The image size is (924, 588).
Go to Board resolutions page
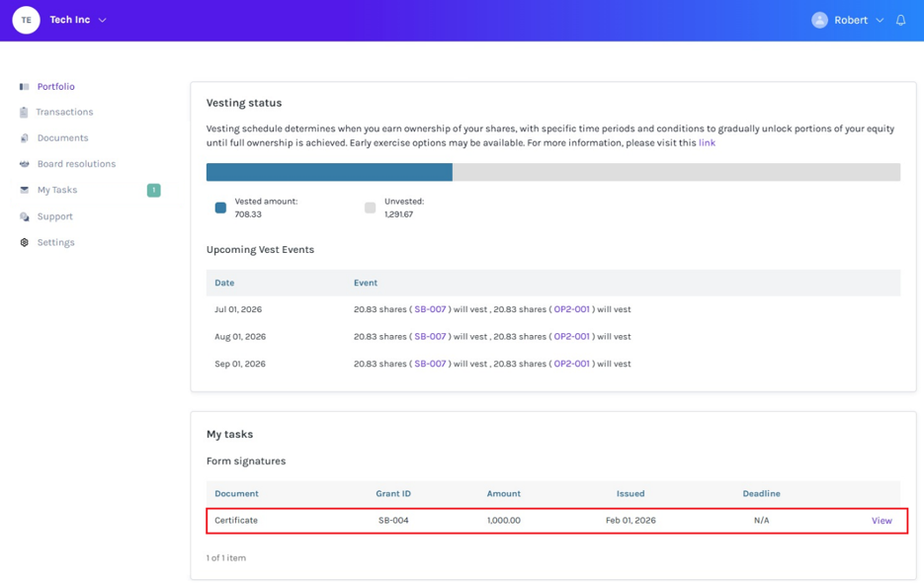76,164
